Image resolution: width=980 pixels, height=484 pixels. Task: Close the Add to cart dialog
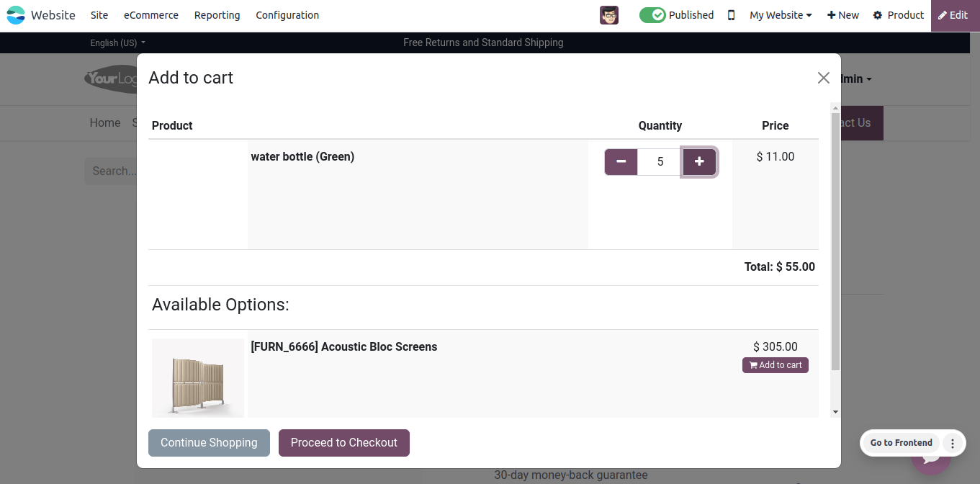824,78
